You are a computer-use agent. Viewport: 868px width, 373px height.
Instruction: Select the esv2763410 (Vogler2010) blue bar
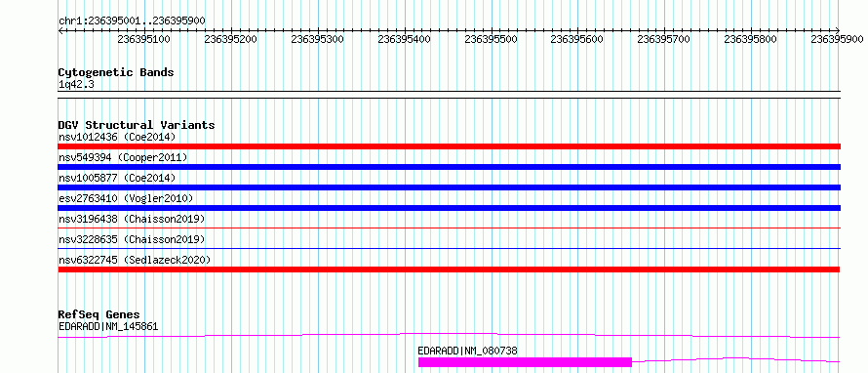449,208
